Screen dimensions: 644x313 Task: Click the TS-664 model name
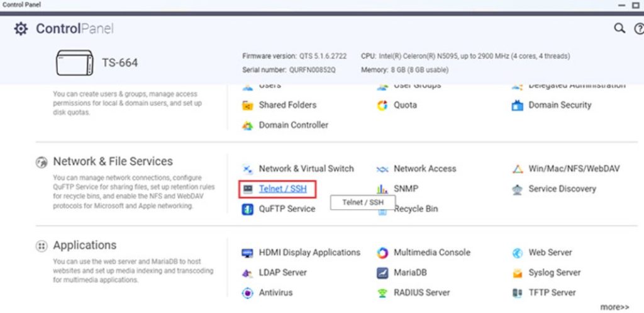coord(120,63)
